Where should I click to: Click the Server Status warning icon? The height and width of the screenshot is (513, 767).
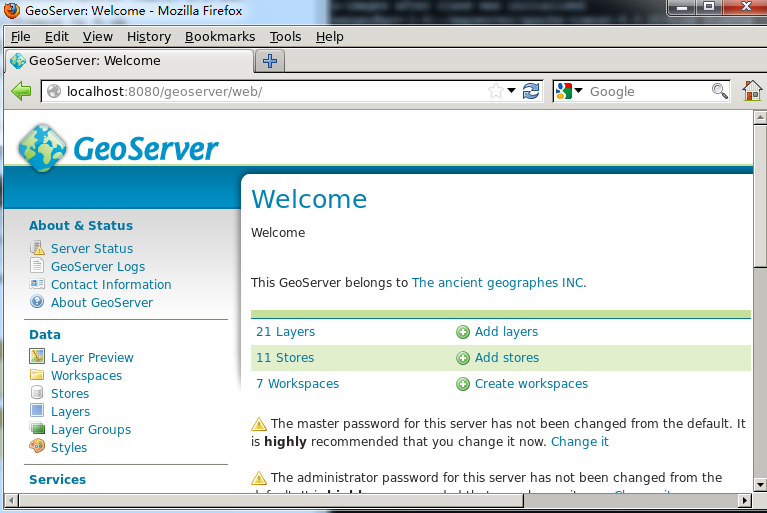click(x=37, y=248)
